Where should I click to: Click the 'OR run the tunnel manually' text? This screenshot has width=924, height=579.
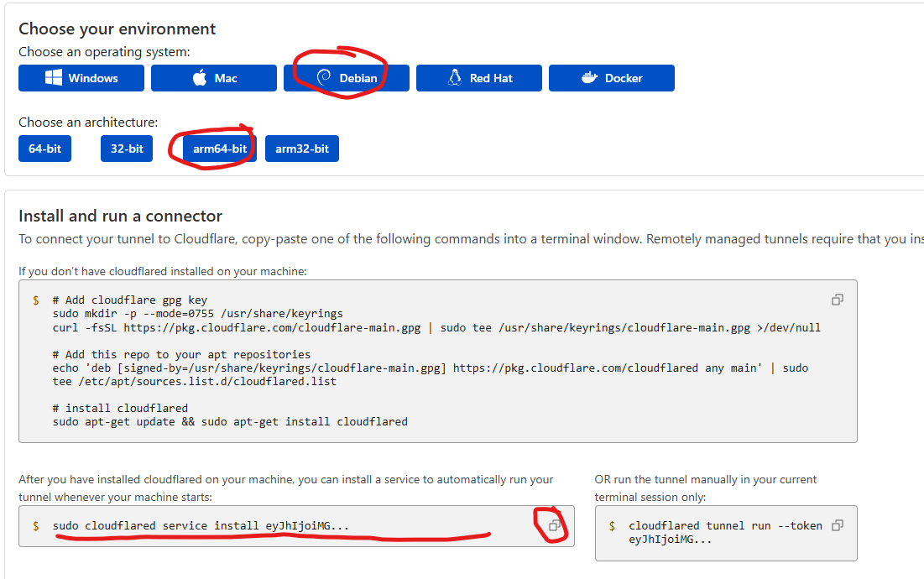point(705,488)
